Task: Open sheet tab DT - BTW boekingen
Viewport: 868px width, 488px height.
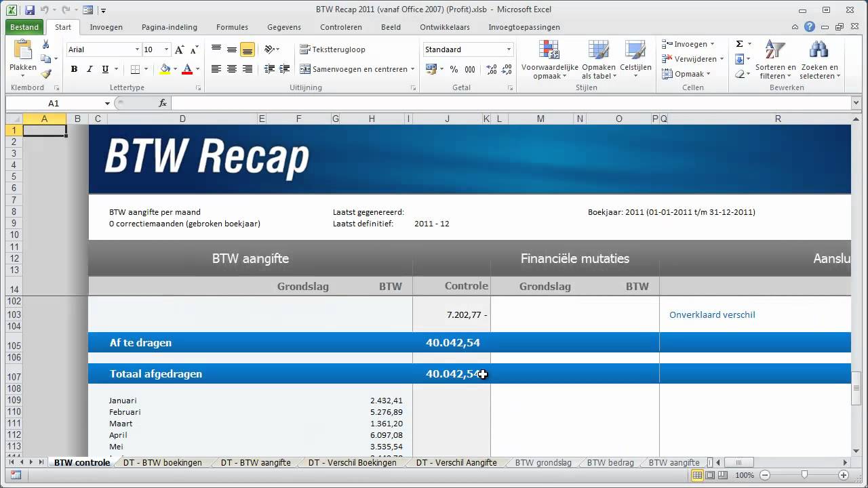Action: [163, 463]
